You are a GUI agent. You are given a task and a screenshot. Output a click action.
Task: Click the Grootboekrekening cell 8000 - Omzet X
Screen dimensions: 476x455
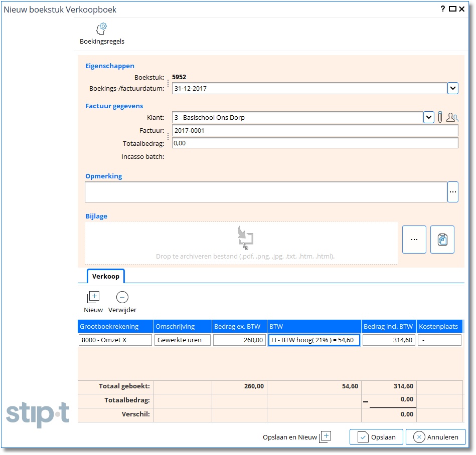click(x=115, y=340)
